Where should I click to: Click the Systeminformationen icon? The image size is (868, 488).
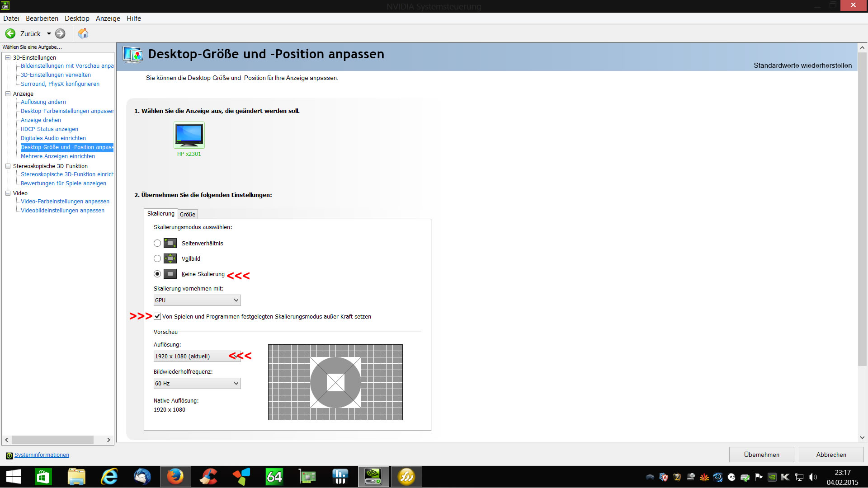point(9,455)
